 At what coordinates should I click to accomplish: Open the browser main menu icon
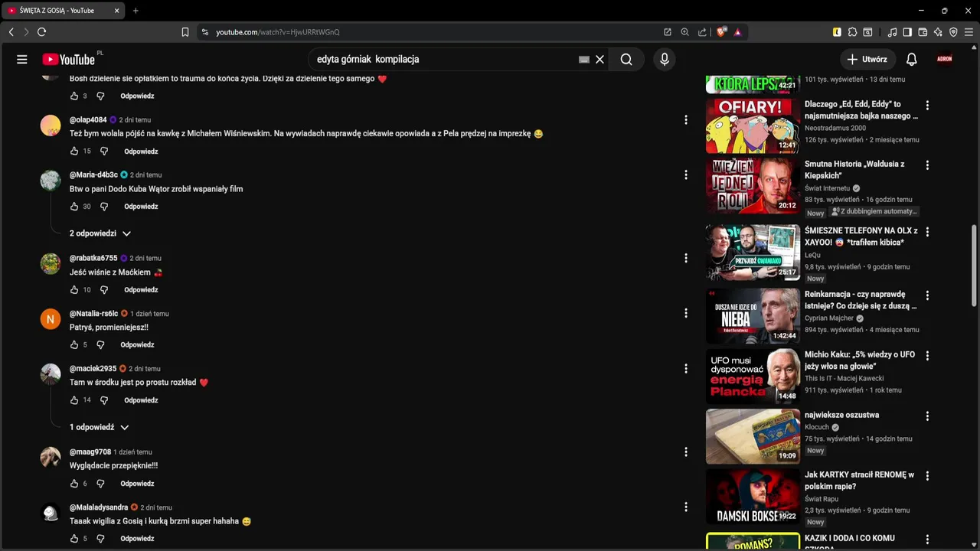pyautogui.click(x=969, y=32)
